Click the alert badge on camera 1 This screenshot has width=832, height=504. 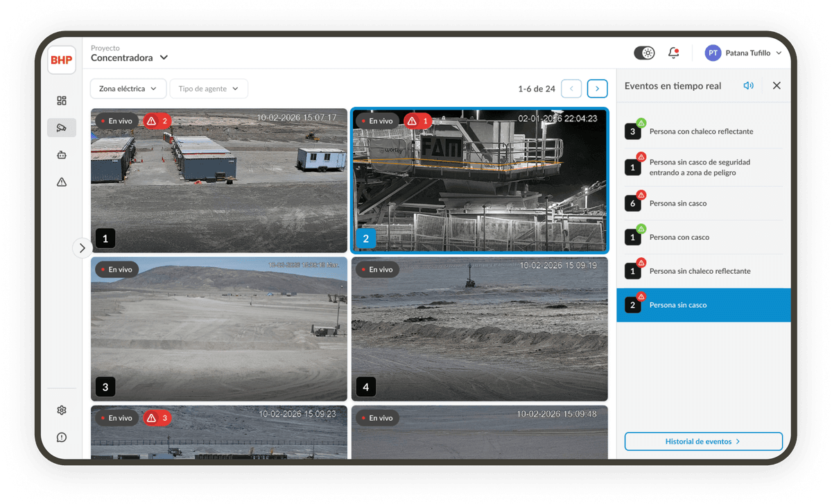tap(157, 120)
